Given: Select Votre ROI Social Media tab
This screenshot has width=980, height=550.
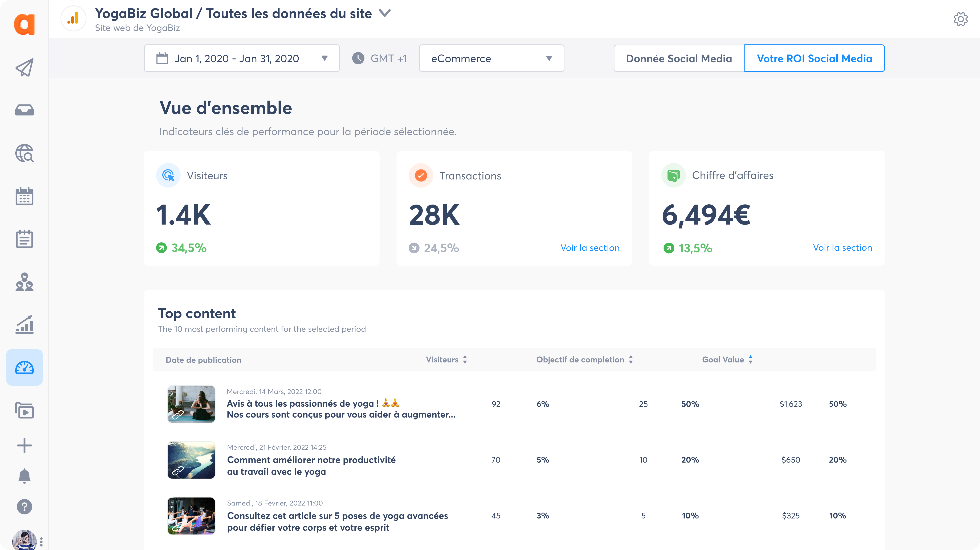Looking at the screenshot, I should tap(814, 58).
